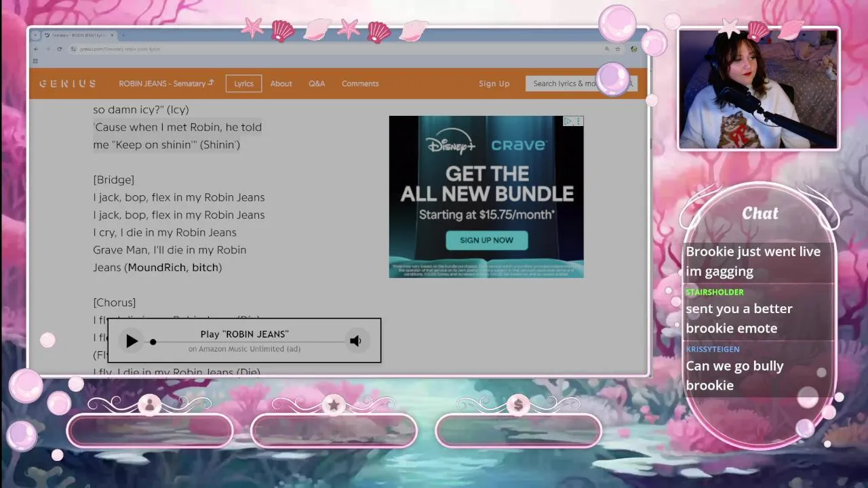Click the Sign Up link

(x=494, y=83)
